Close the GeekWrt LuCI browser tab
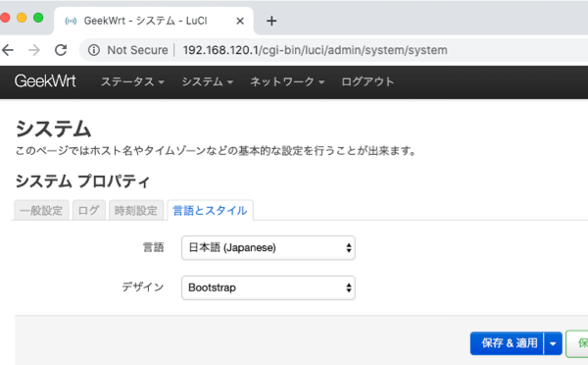 pyautogui.click(x=240, y=21)
